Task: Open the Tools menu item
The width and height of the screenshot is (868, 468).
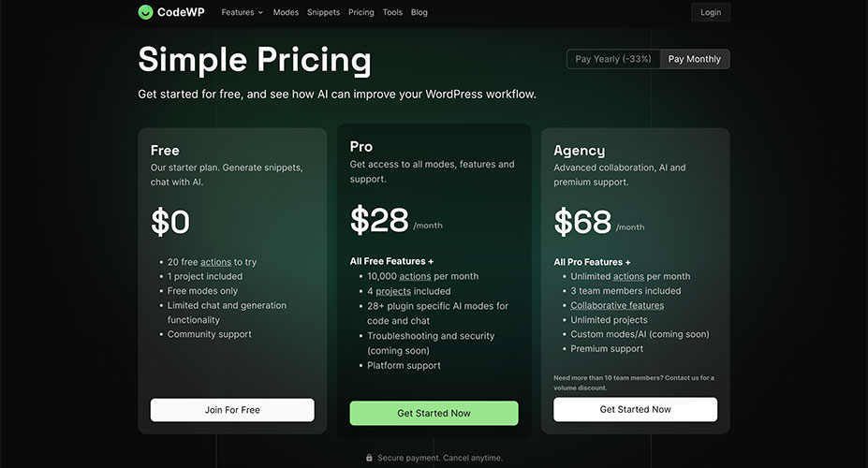Action: tap(392, 12)
